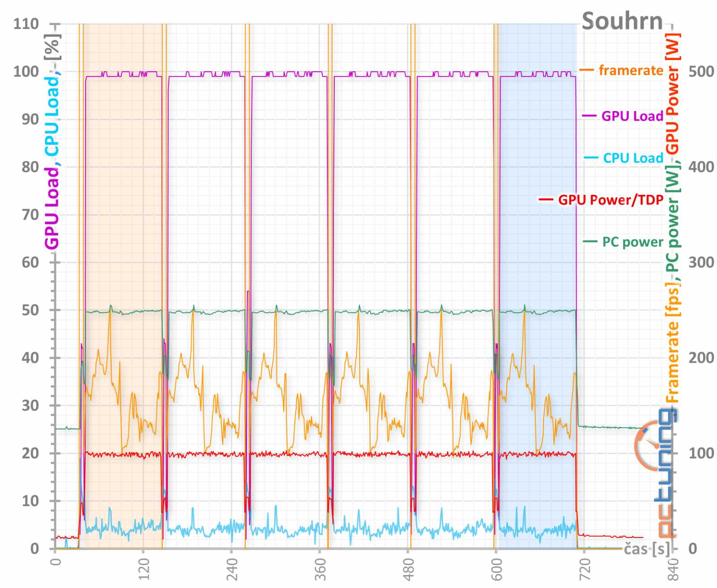Click the left axis value 30
Screen dimensions: 717x588
click(30, 405)
